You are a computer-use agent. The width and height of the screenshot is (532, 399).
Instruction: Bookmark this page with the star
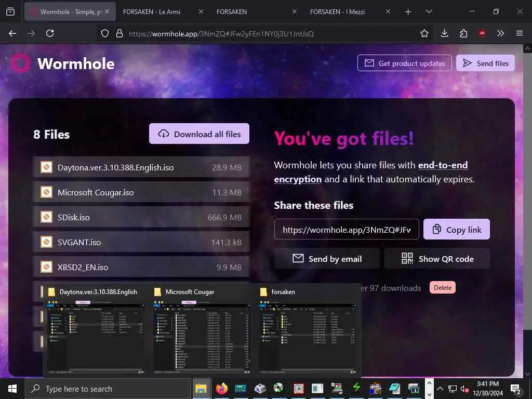click(424, 33)
